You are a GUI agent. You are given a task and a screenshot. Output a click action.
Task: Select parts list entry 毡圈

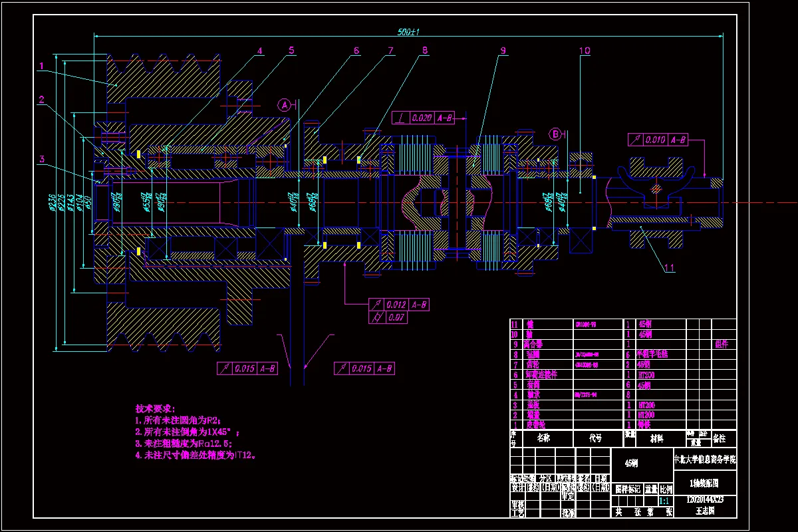[533, 354]
